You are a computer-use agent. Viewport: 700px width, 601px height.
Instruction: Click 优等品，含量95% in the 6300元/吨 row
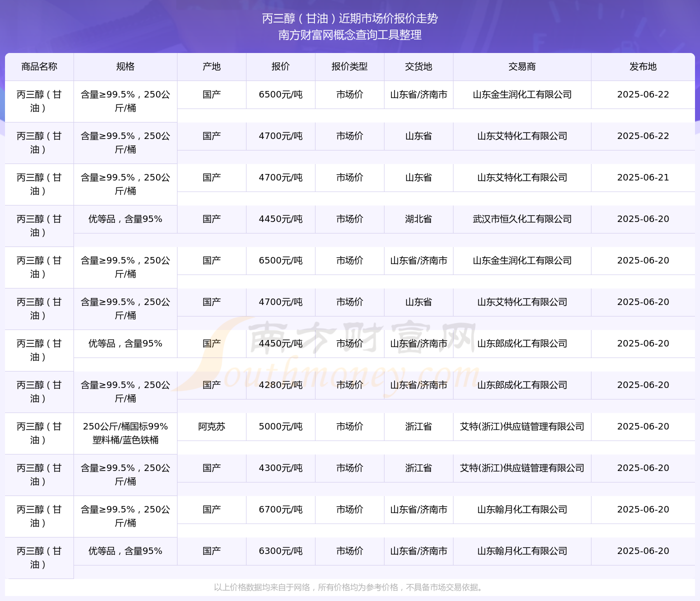pyautogui.click(x=125, y=551)
